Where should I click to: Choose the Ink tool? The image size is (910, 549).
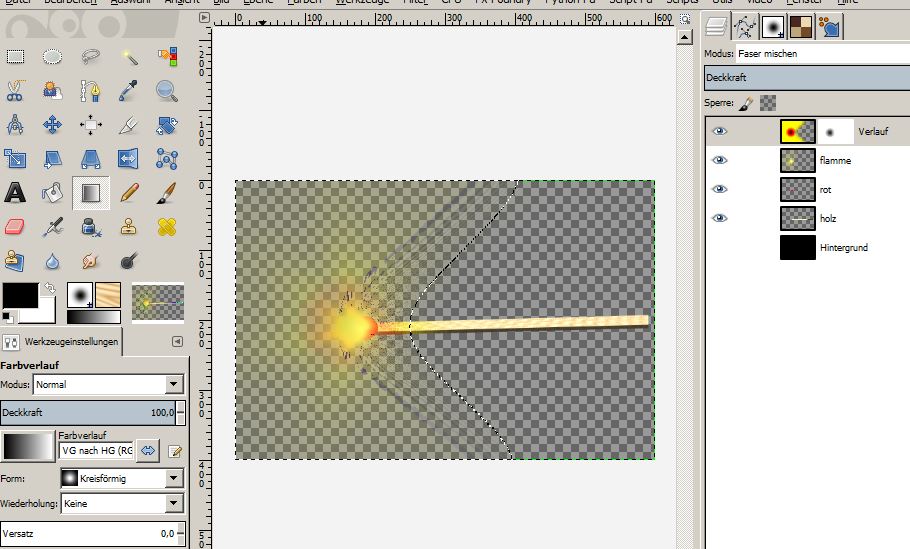pos(91,227)
